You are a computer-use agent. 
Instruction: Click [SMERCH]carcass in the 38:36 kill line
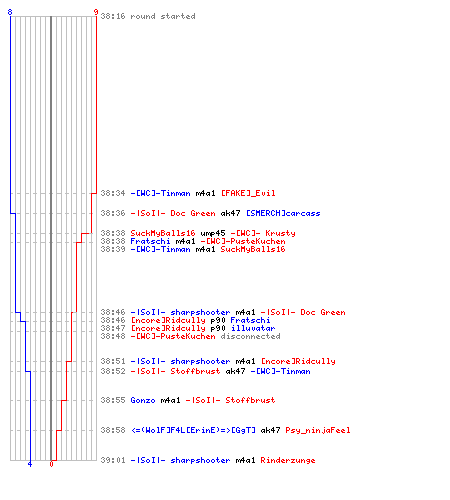283,213
